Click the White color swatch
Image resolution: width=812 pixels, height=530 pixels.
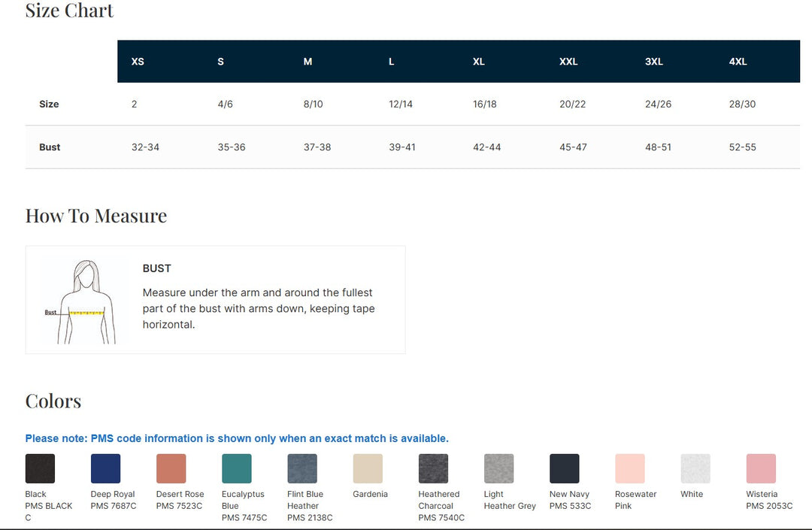[x=695, y=468]
